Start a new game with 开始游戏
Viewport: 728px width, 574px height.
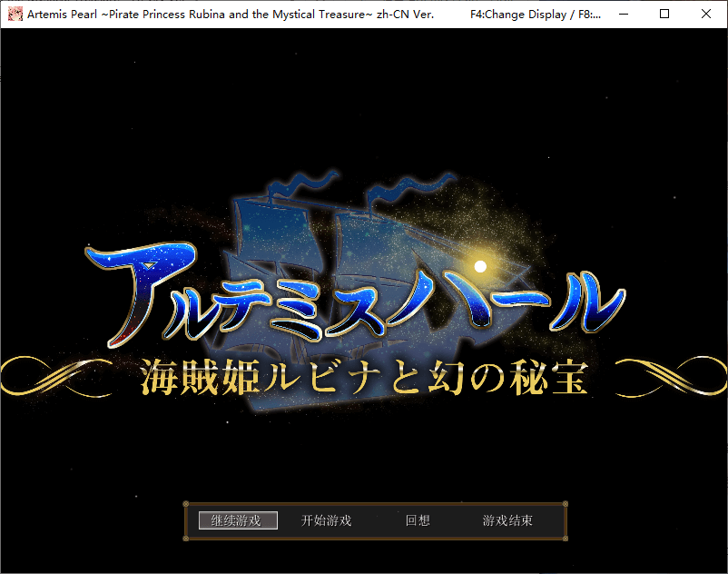(326, 520)
